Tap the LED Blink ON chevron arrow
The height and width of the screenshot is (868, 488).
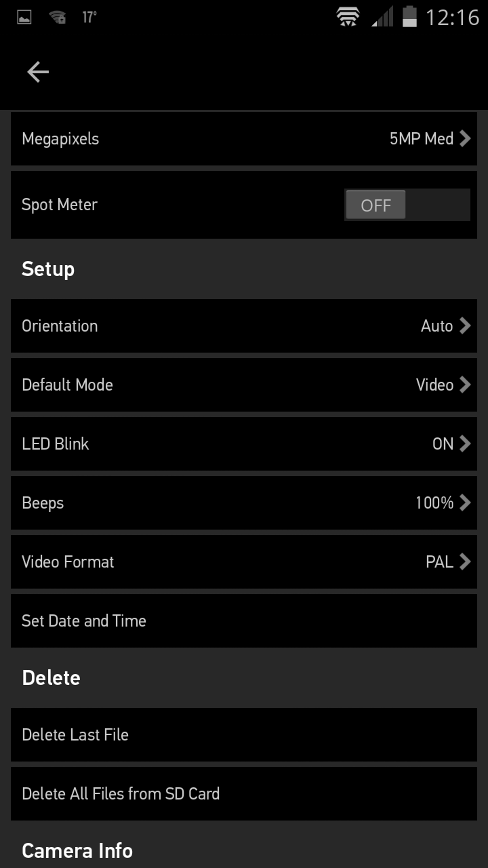(464, 443)
